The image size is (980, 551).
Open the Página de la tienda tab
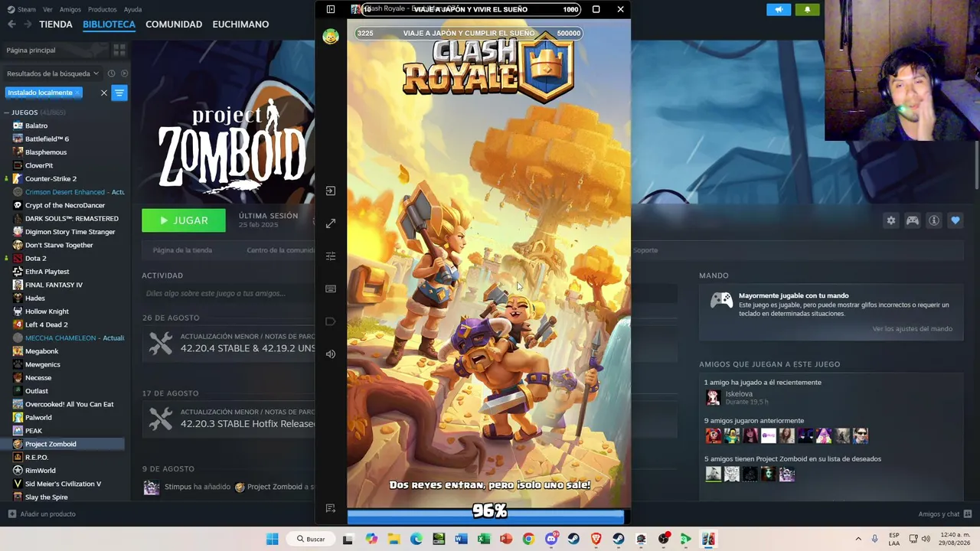point(182,250)
